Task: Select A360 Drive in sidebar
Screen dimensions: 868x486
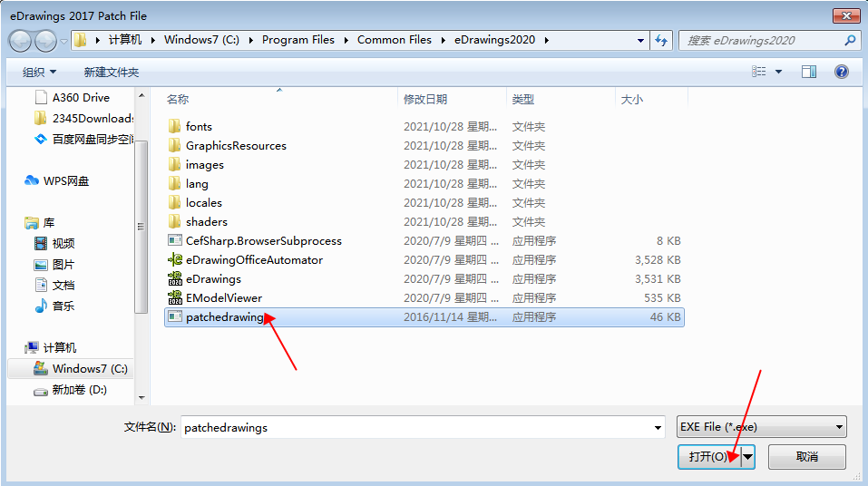Action: pyautogui.click(x=81, y=97)
